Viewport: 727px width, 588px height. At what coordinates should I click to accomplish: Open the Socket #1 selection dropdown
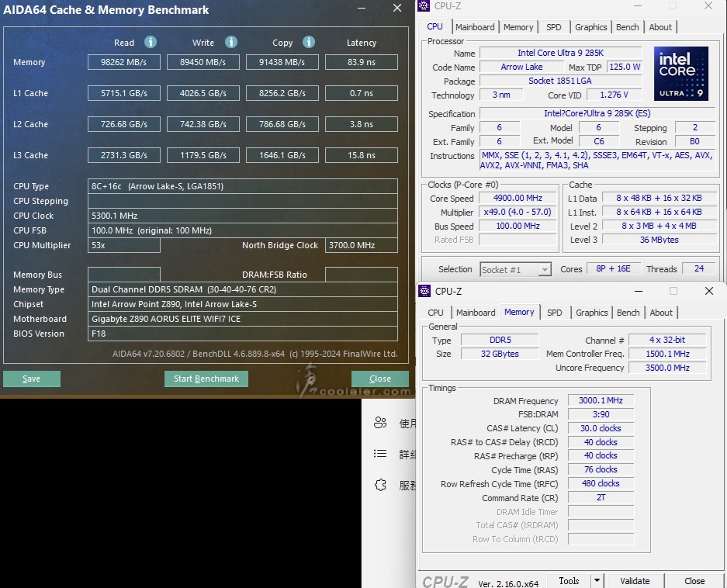(x=515, y=269)
